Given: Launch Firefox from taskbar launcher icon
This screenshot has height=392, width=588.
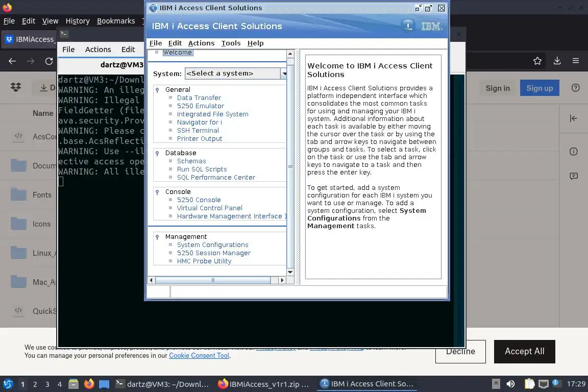Looking at the screenshot, I should point(89,384).
